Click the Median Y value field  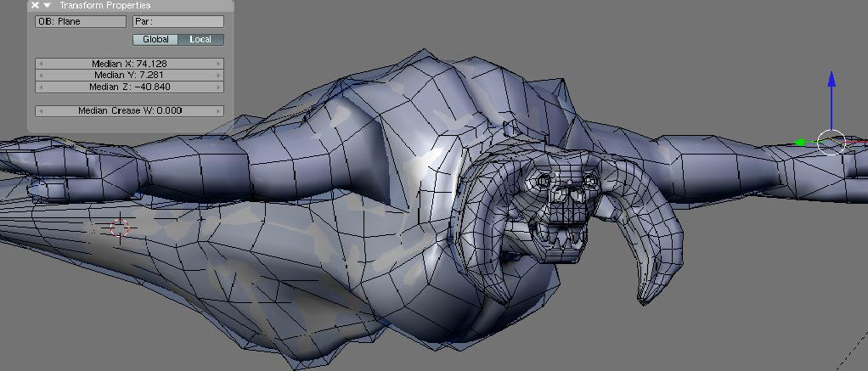[x=130, y=75]
